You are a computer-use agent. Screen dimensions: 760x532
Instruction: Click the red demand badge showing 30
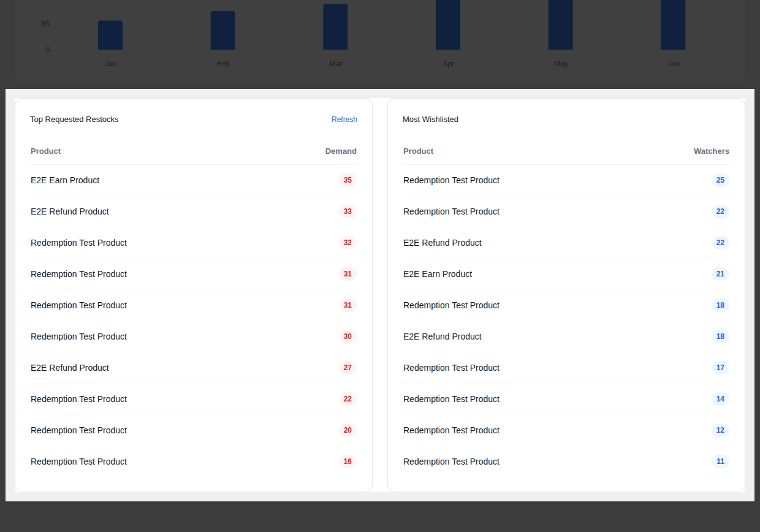[x=348, y=336]
